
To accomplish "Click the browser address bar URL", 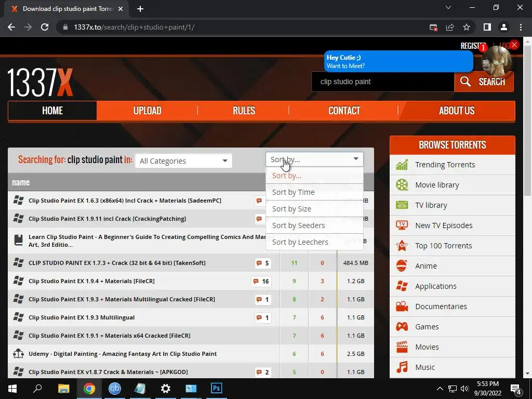I will (x=134, y=27).
